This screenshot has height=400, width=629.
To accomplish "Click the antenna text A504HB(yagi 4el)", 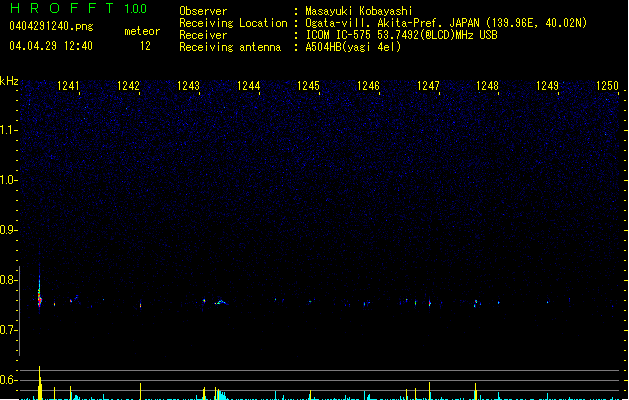I will 353,47.
